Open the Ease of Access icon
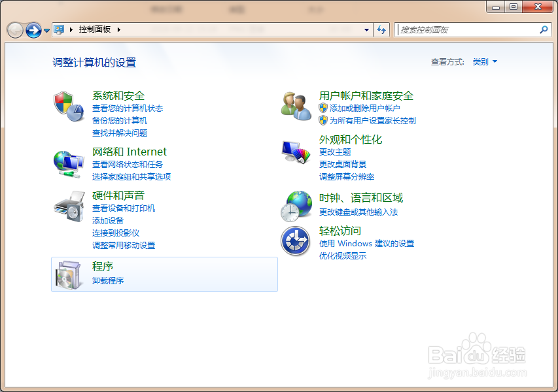Screen dimensions: 558x392 296,240
